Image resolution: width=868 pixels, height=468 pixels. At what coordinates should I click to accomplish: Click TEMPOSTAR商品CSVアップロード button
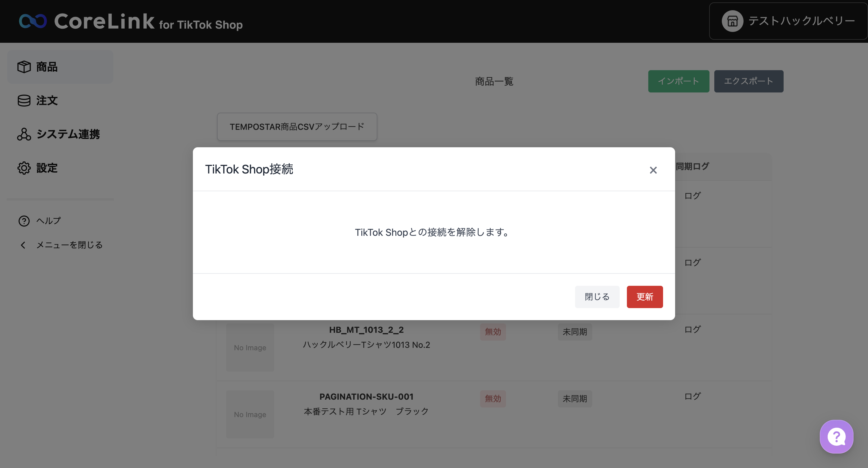[x=297, y=126]
